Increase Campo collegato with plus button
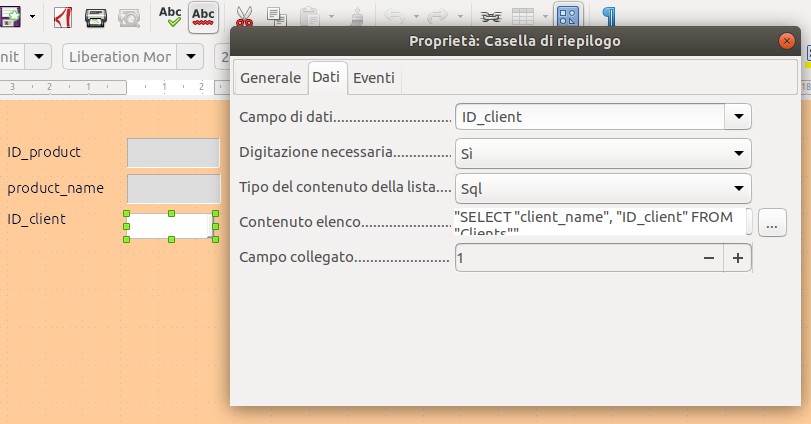The height and width of the screenshot is (424, 811). 738,258
